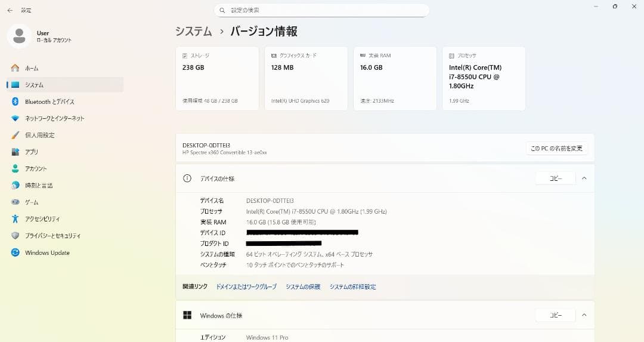644x342 pixels.
Task: Select the 10 タッチ ポイント pen and touch value
Action: click(295, 265)
